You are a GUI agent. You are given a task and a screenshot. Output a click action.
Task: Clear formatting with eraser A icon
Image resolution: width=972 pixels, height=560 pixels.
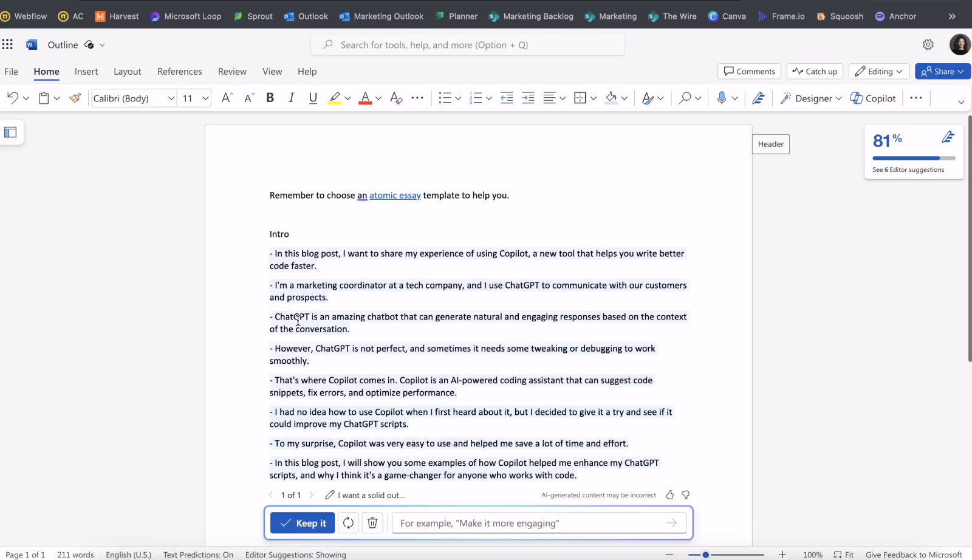tap(396, 98)
